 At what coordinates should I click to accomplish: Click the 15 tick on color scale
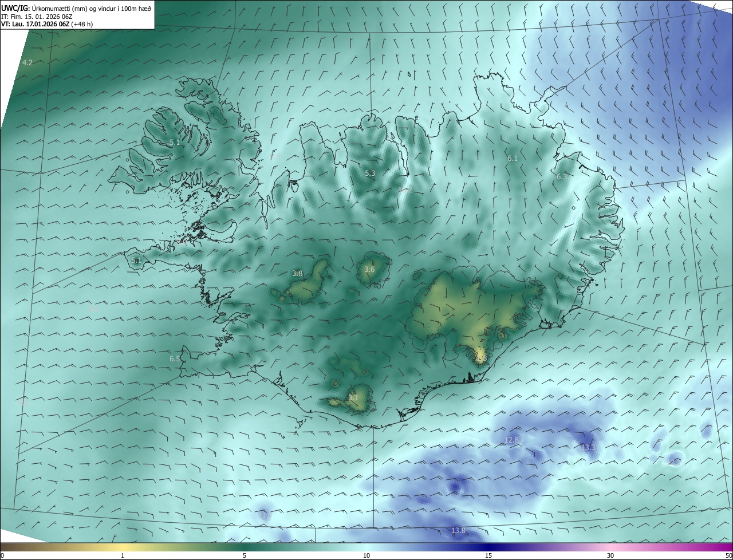[x=488, y=555]
